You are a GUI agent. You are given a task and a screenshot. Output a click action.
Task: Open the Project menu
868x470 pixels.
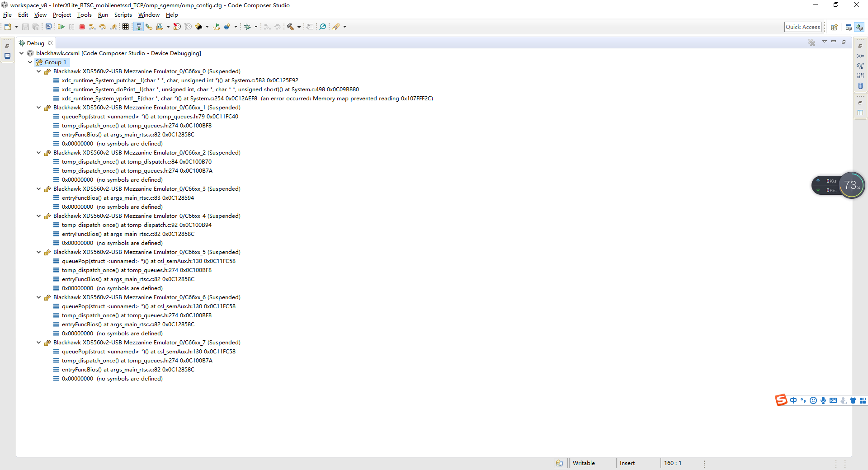(x=61, y=15)
